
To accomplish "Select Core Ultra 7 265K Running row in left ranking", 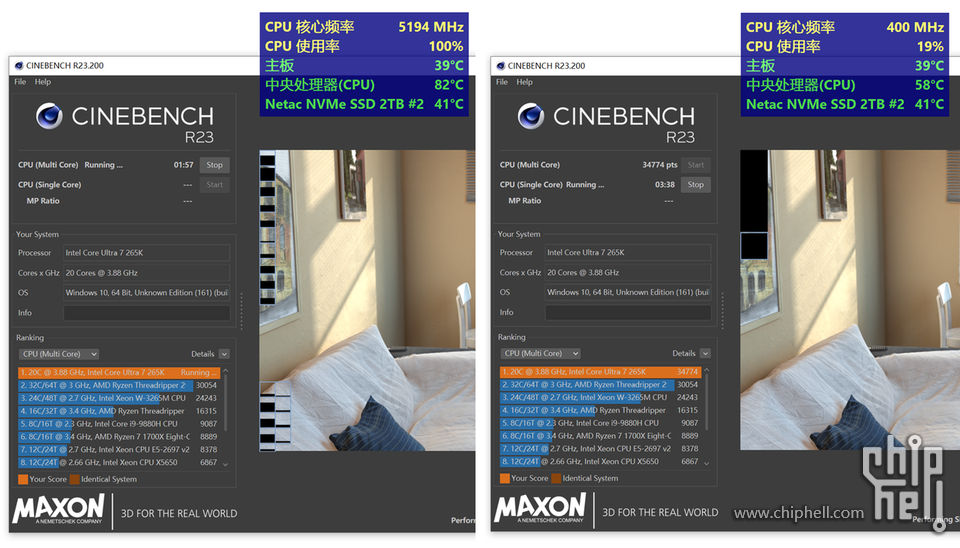I will [119, 372].
